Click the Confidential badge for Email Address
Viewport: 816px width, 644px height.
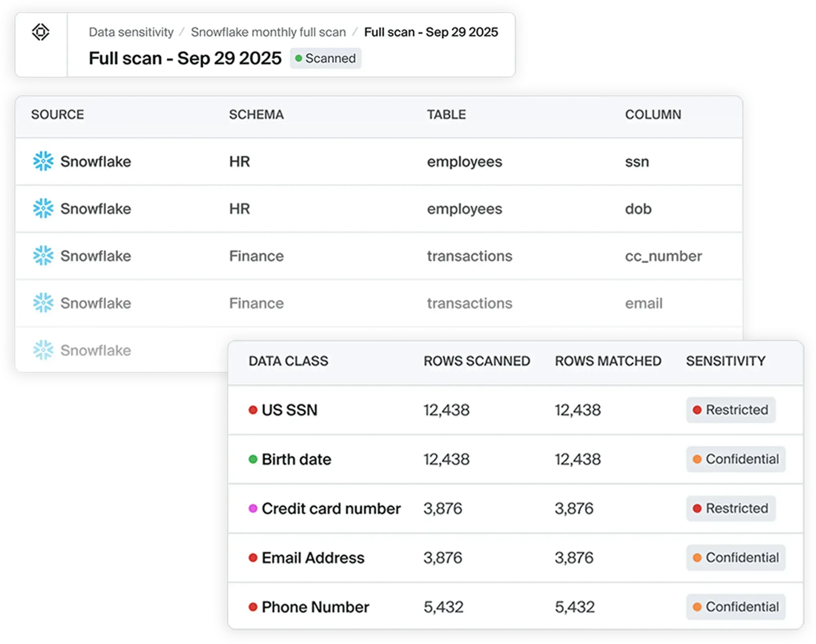(736, 557)
